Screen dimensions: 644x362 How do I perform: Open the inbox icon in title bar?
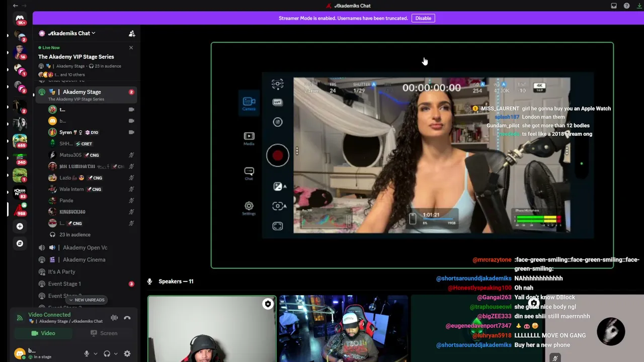pos(614,6)
